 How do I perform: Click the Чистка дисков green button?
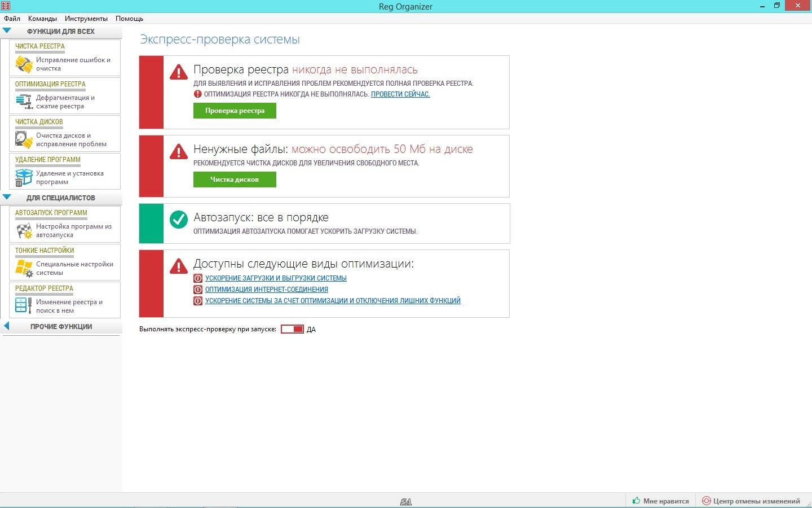[x=235, y=179]
